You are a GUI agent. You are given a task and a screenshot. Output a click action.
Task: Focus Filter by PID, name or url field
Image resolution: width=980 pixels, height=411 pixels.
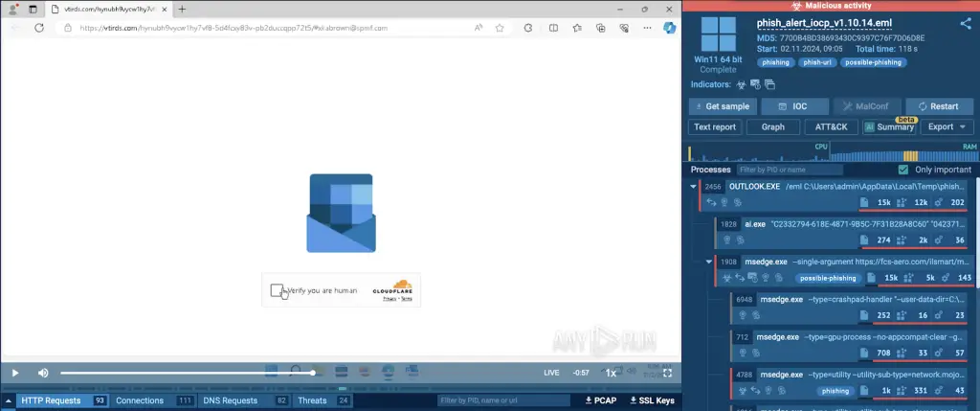503,400
